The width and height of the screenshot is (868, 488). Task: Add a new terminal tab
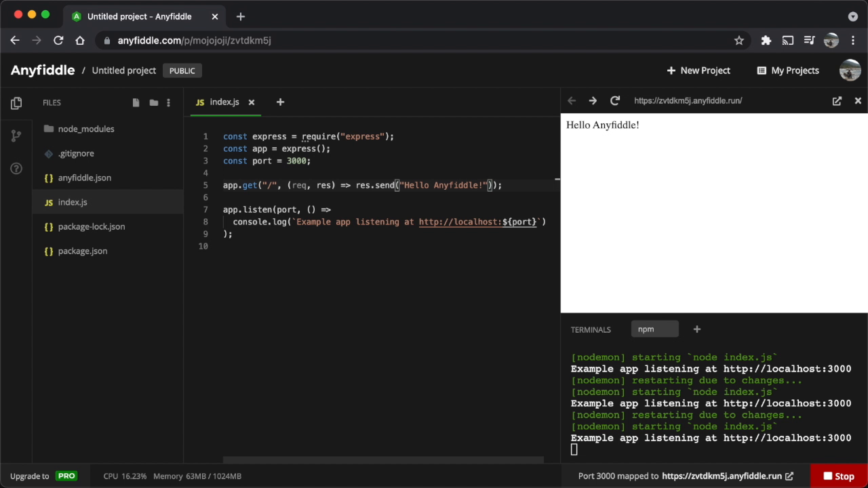coord(696,329)
